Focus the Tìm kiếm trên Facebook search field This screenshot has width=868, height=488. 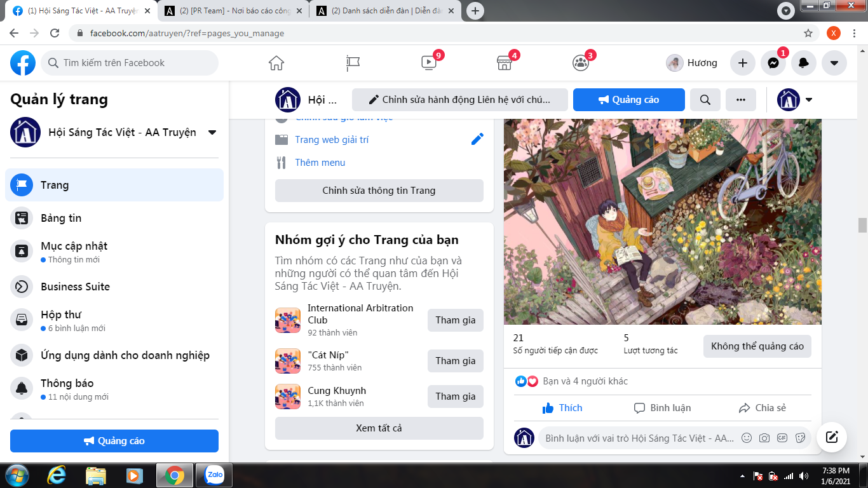click(x=130, y=63)
